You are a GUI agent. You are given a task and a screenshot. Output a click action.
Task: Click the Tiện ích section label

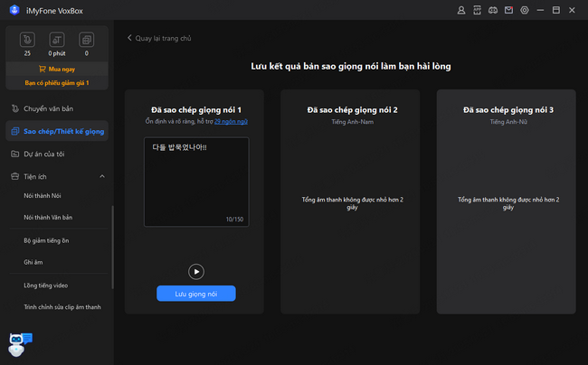pos(35,177)
